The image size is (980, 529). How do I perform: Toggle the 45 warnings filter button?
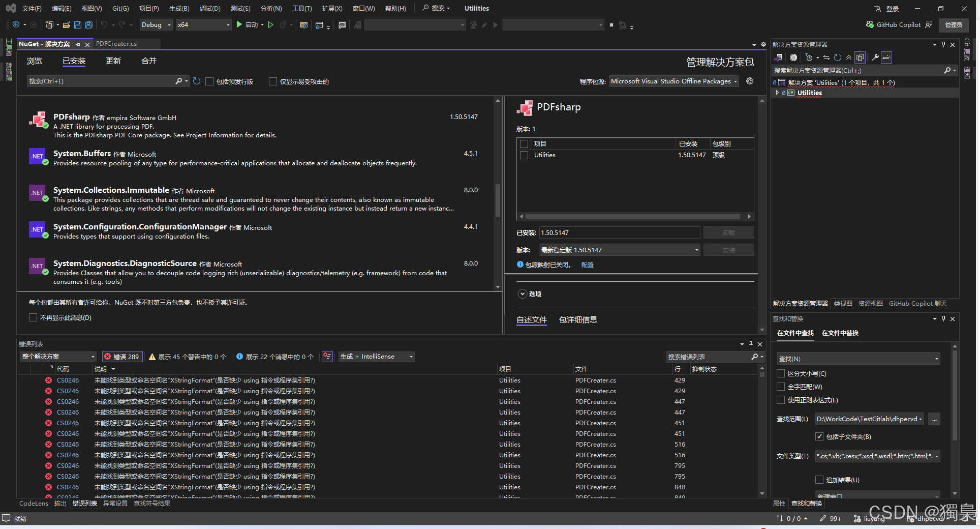(188, 357)
